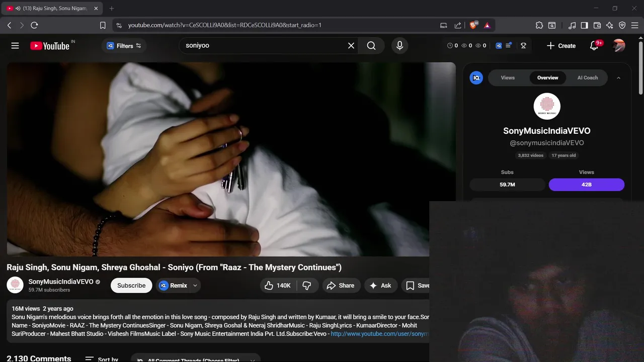Start voice search with microphone
Screen dimensions: 644x362
pyautogui.click(x=399, y=46)
